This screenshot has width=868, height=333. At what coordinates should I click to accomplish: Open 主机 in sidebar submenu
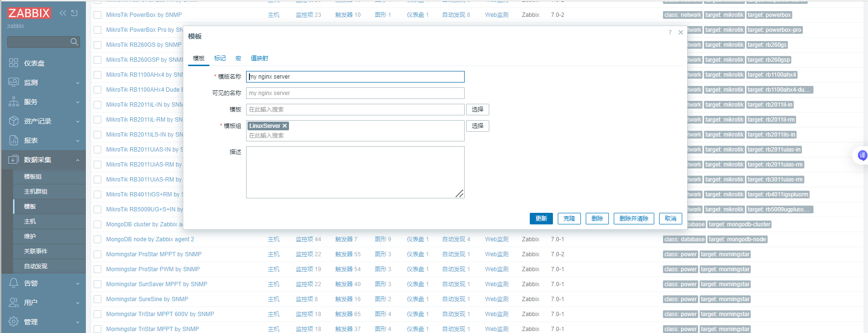30,222
